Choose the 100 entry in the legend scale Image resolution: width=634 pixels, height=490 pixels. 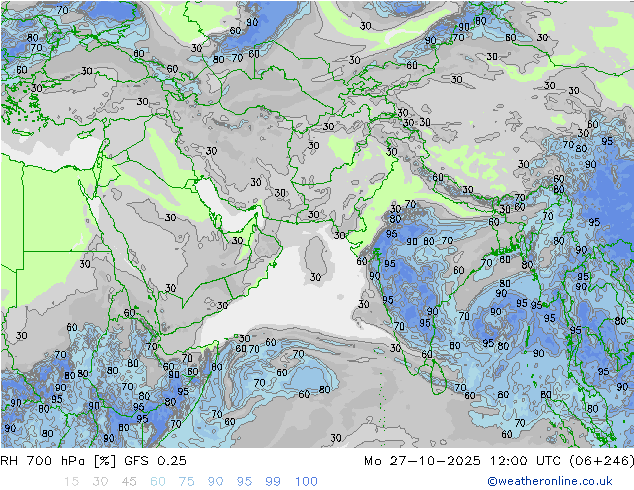coord(306,481)
